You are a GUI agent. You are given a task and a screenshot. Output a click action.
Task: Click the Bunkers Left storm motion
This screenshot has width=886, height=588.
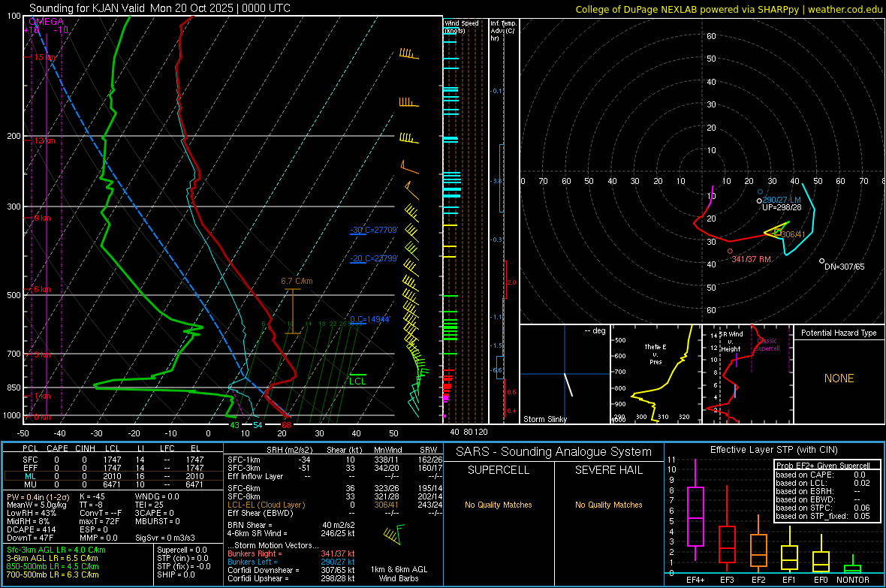tap(291, 562)
